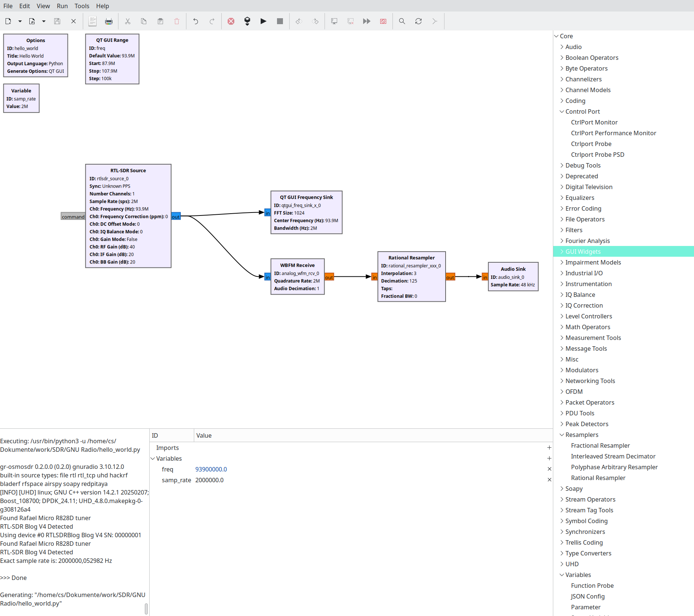Click the Generate flowgraph icon

(247, 21)
